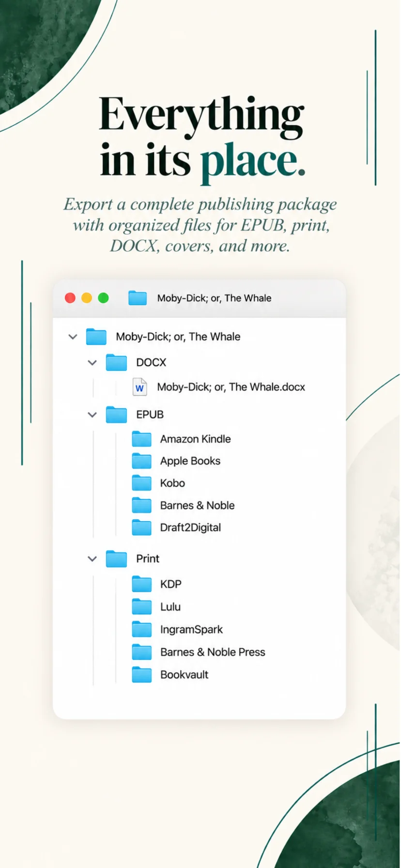This screenshot has height=868, width=401.
Task: Click the Draft2Digital folder icon
Action: (142, 527)
